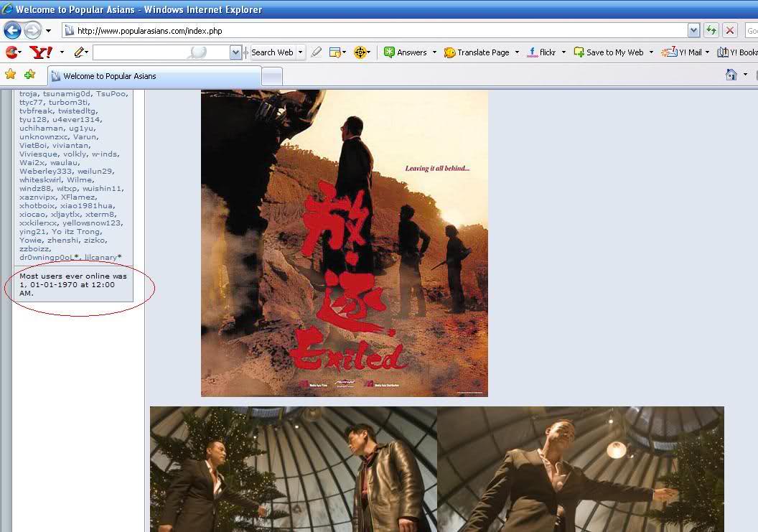Viewport: 758px width, 532px height.
Task: Click username link VietBoi
Action: pos(33,145)
